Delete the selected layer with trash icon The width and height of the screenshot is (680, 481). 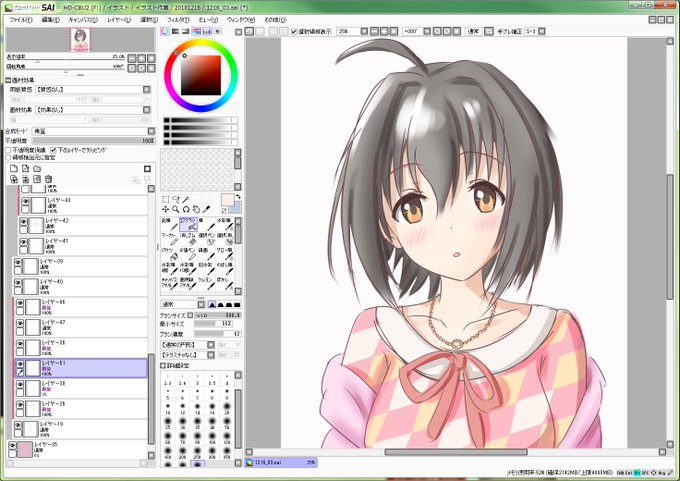[49, 179]
